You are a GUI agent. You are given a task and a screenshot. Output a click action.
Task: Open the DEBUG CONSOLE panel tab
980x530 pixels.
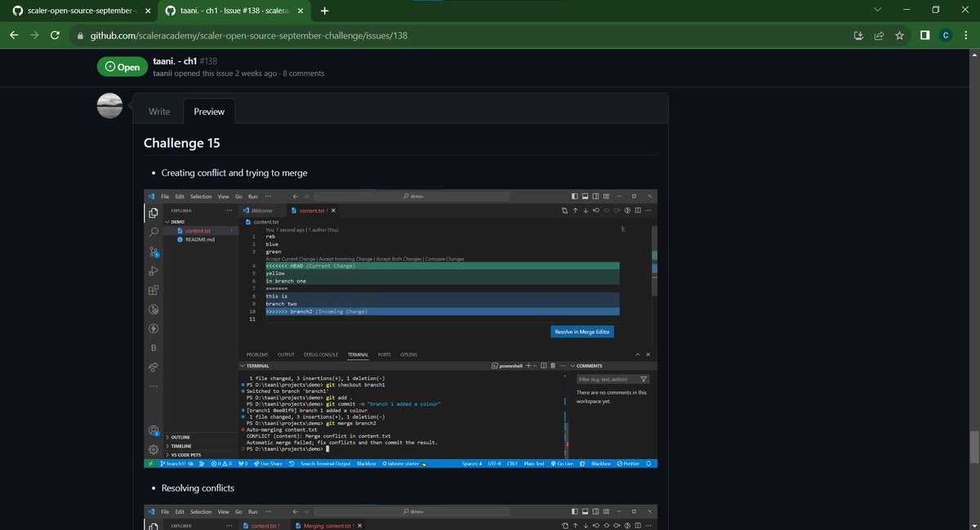click(321, 355)
